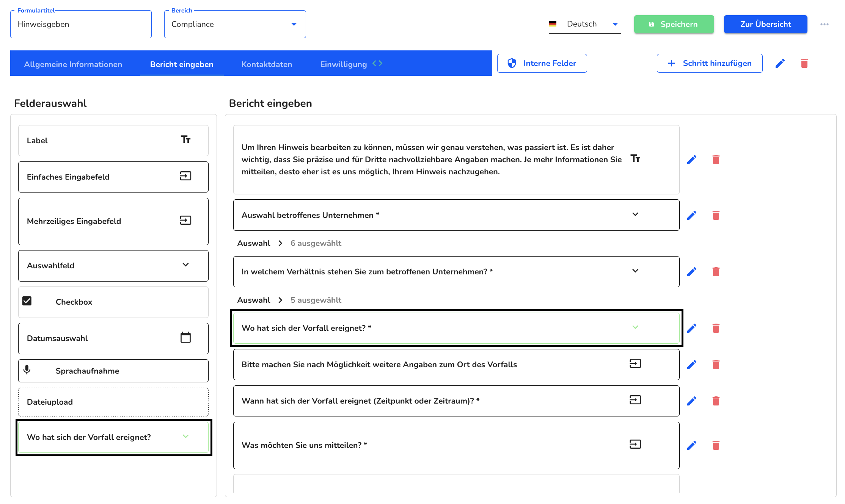845x504 pixels.
Task: Delete 'Was möchten Sie uns mitteilen?' field
Action: 716,445
